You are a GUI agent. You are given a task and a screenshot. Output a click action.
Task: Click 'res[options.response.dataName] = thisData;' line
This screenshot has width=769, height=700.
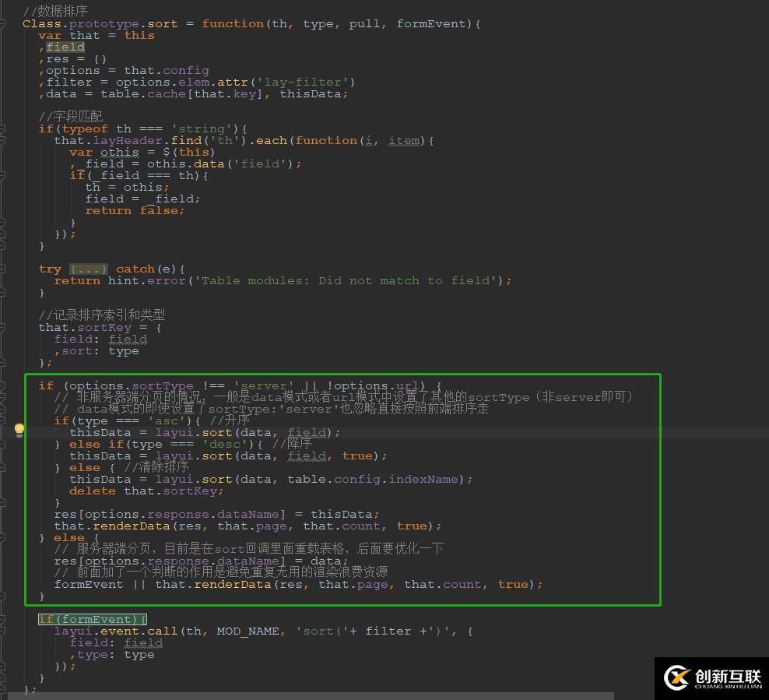click(x=217, y=515)
